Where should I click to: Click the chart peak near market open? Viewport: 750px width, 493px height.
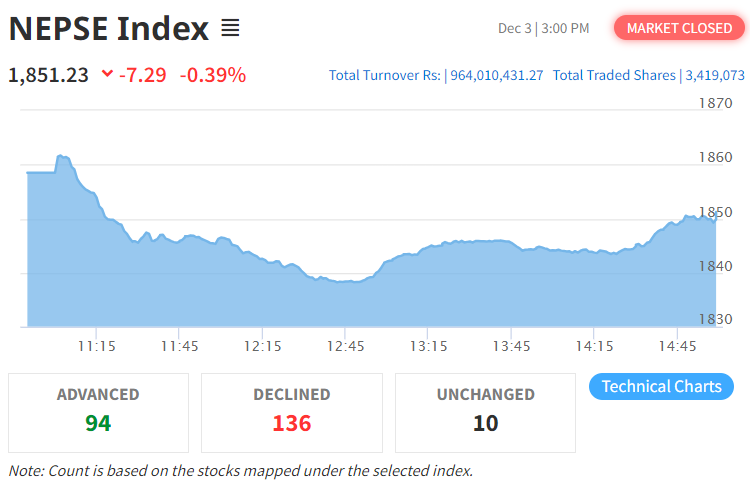[62, 157]
